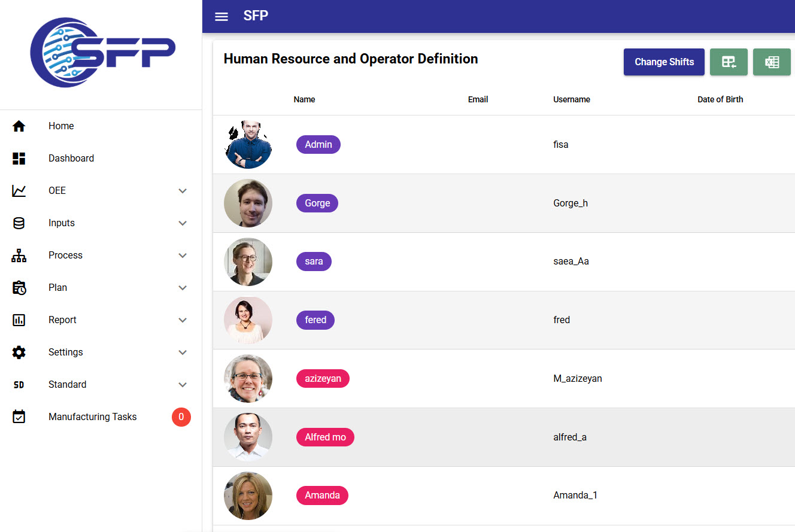Click Gorge's profile photo thumbnail

point(248,203)
